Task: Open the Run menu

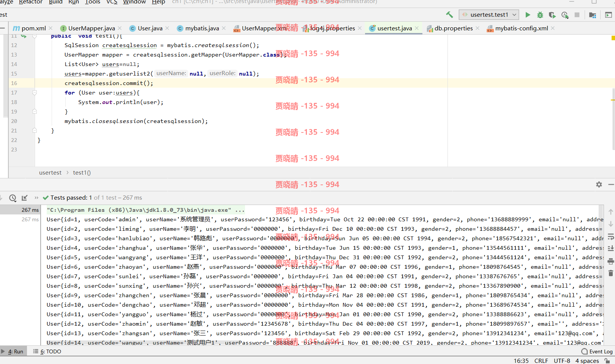Action: [x=74, y=2]
